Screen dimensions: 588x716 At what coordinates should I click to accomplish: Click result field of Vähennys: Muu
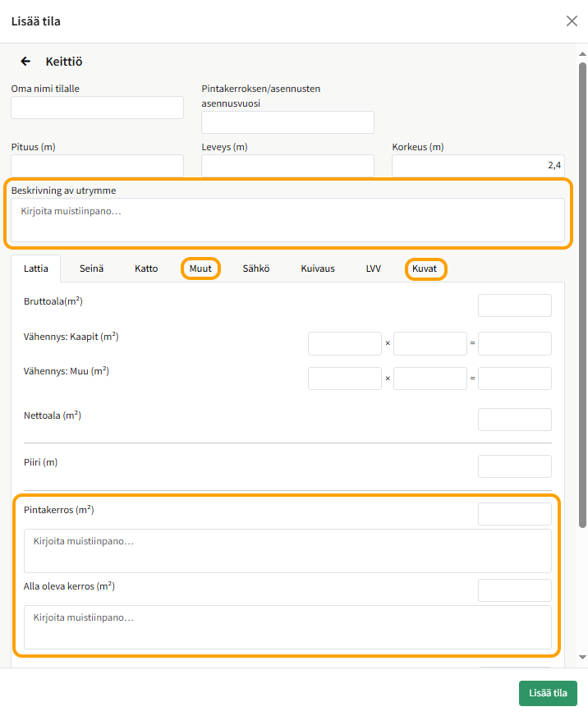(515, 379)
